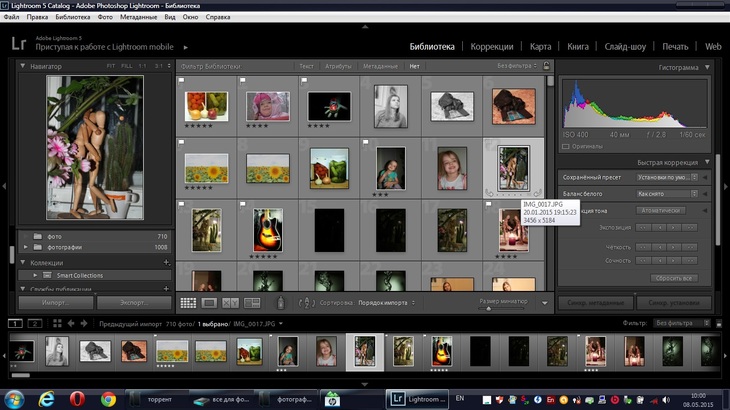Toggle flag on baby in pink hat thumbnail
The width and height of the screenshot is (730, 410).
243,81
